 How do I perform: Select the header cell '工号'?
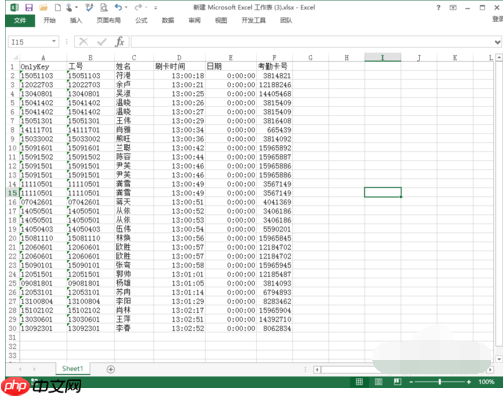tap(90, 66)
